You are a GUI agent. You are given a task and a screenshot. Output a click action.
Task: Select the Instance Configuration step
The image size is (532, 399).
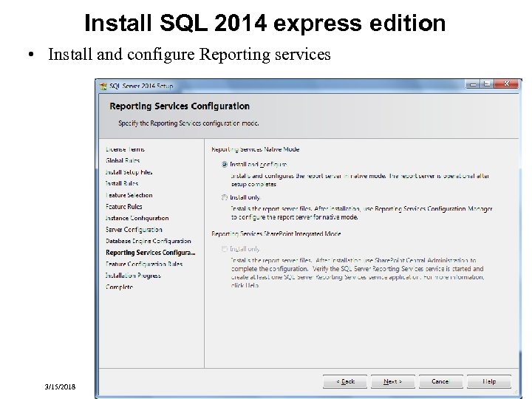point(137,218)
